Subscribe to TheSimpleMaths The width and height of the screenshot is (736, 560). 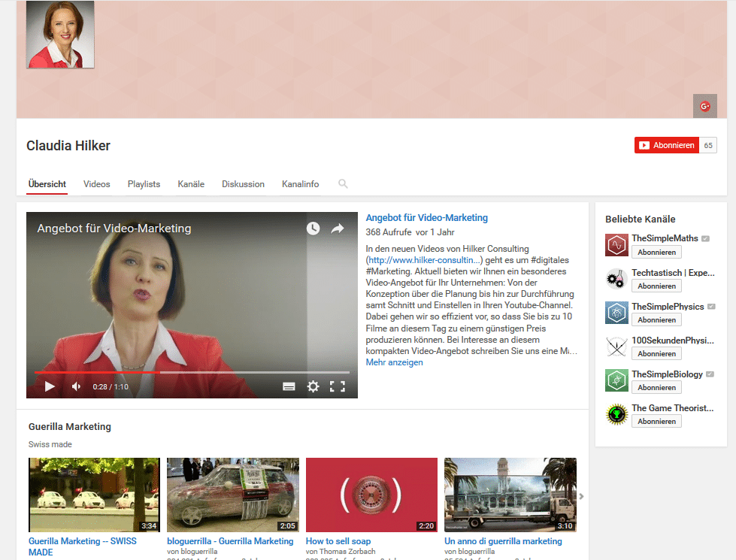[656, 252]
